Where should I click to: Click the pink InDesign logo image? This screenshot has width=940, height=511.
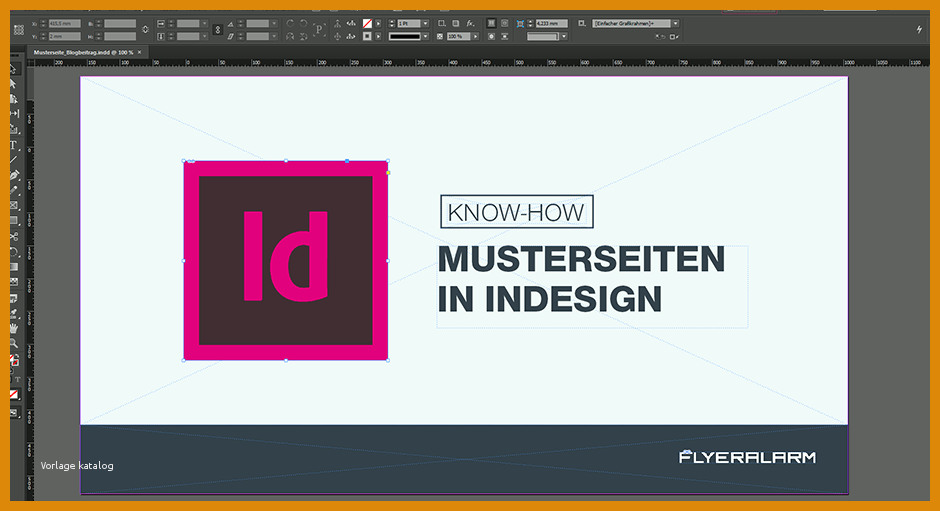coord(286,260)
